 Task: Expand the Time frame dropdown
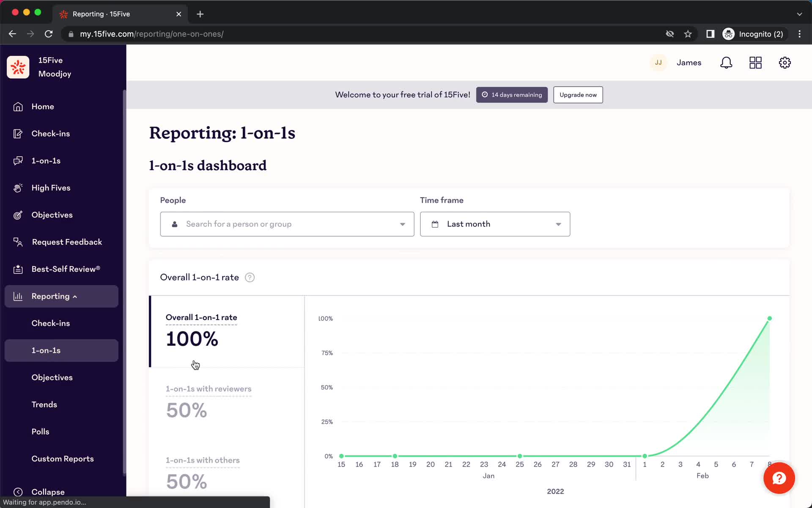point(495,224)
